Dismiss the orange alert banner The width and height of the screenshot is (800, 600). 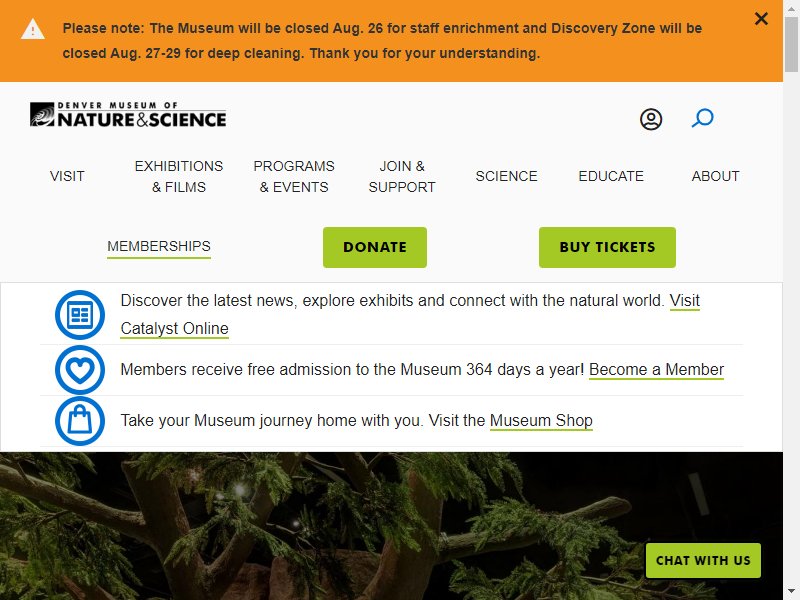click(761, 19)
